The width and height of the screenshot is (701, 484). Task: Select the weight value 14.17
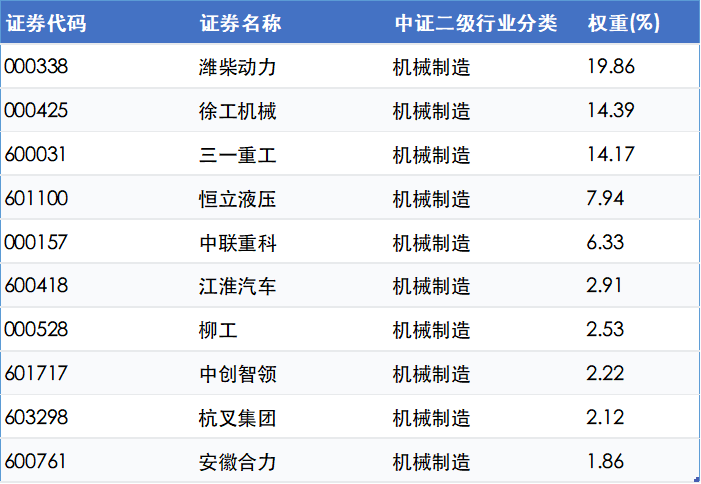pos(611,155)
